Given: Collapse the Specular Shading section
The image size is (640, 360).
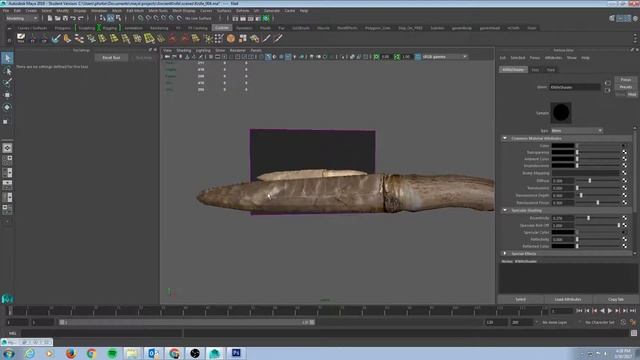Looking at the screenshot, I should tap(505, 210).
